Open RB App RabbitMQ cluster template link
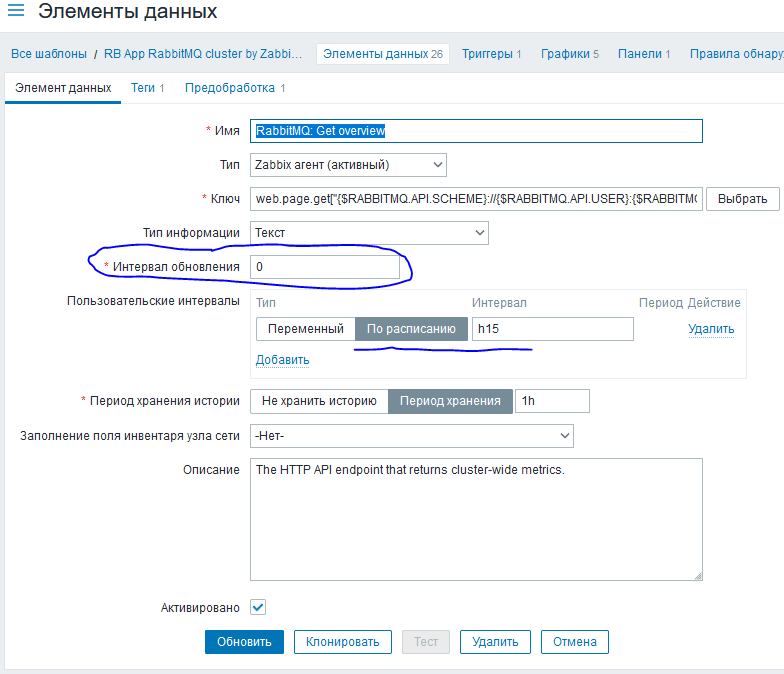This screenshot has height=674, width=784. tap(203, 54)
